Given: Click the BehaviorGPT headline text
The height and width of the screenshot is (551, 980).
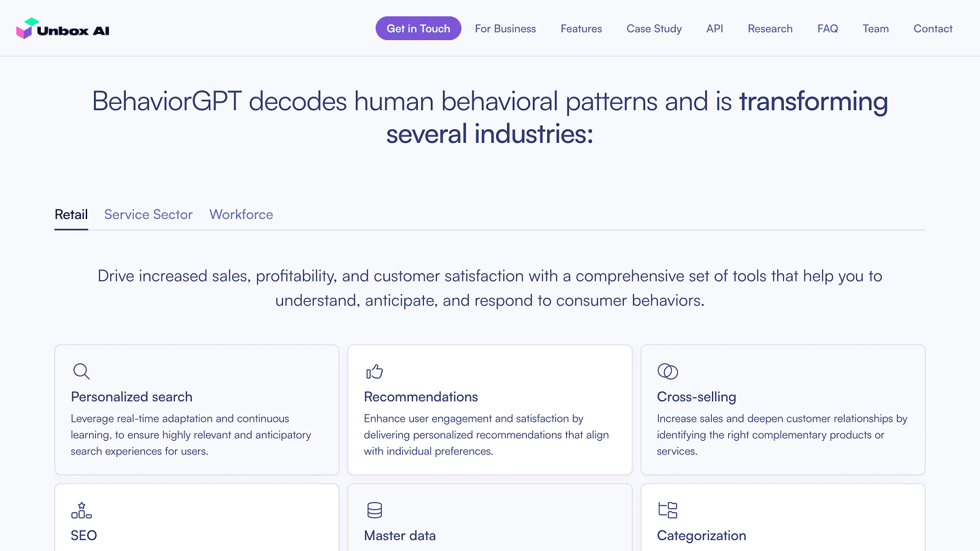Looking at the screenshot, I should coord(490,118).
